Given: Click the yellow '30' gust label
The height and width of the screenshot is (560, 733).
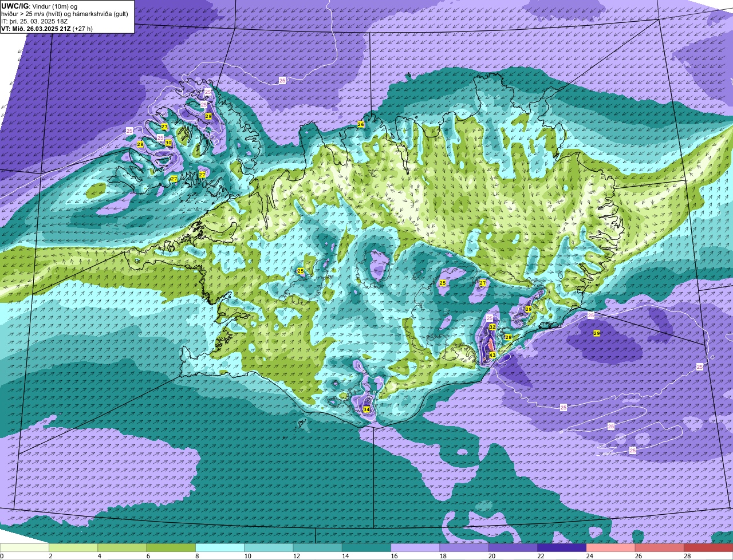Looking at the screenshot, I should pos(168,143).
